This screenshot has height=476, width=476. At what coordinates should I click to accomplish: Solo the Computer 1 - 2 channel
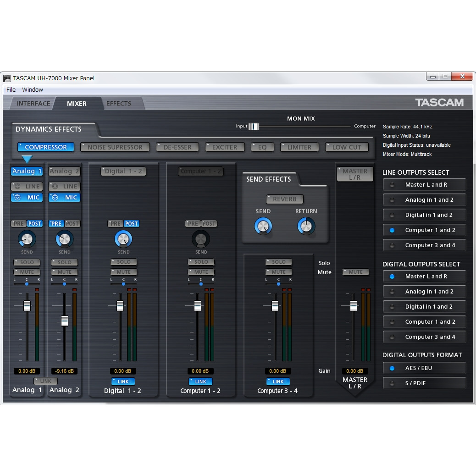[201, 262]
